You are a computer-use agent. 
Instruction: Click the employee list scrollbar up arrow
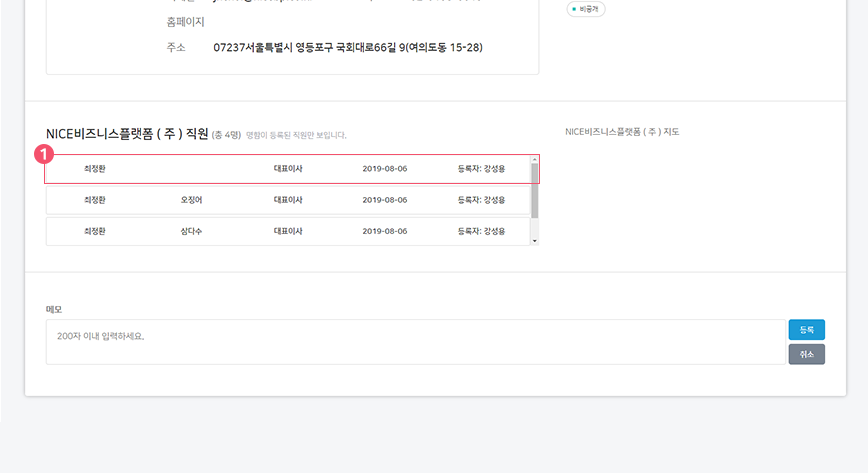pyautogui.click(x=535, y=160)
